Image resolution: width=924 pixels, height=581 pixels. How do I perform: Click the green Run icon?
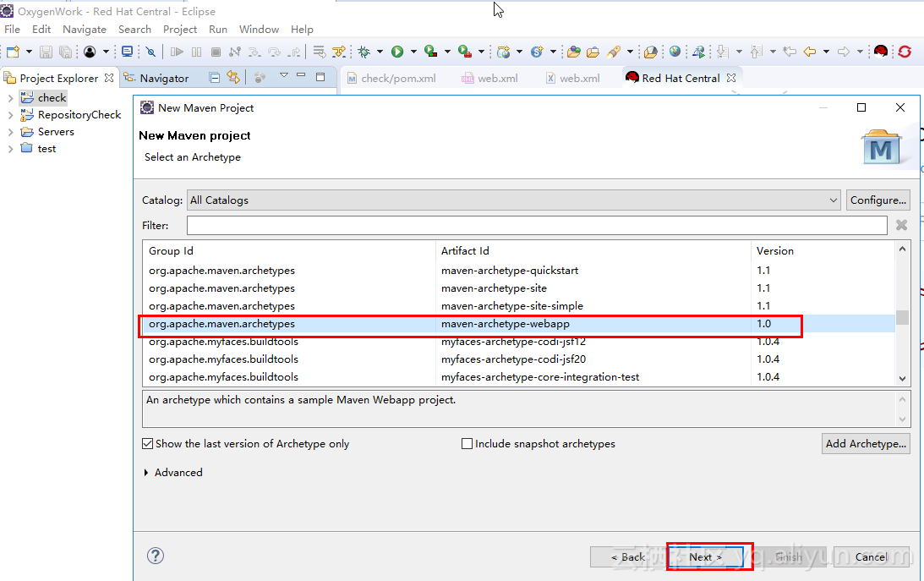coord(397,52)
